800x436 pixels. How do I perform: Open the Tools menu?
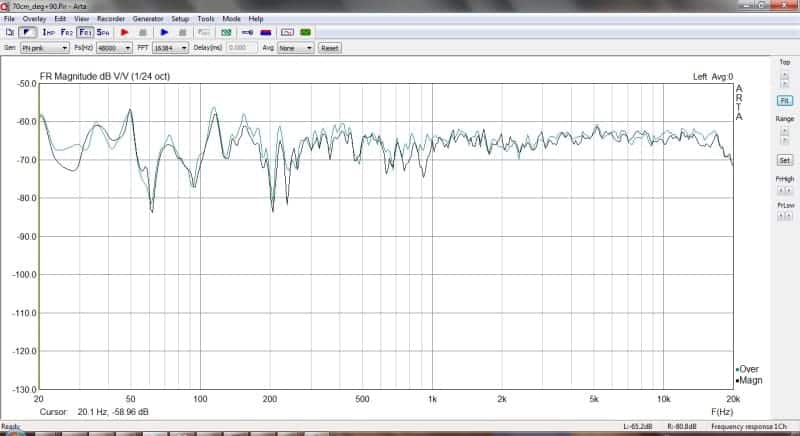pyautogui.click(x=206, y=19)
